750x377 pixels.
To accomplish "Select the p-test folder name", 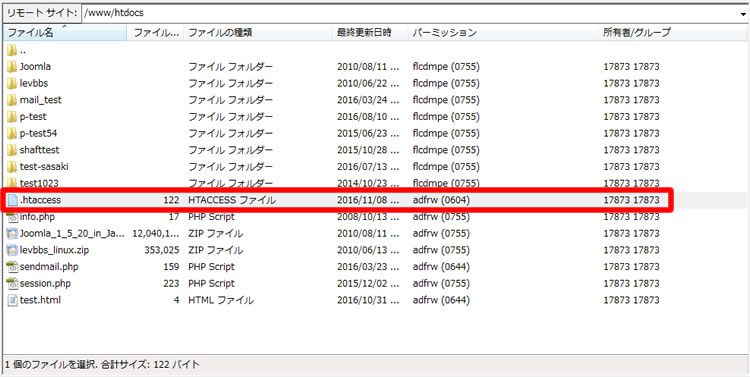I will pyautogui.click(x=33, y=117).
